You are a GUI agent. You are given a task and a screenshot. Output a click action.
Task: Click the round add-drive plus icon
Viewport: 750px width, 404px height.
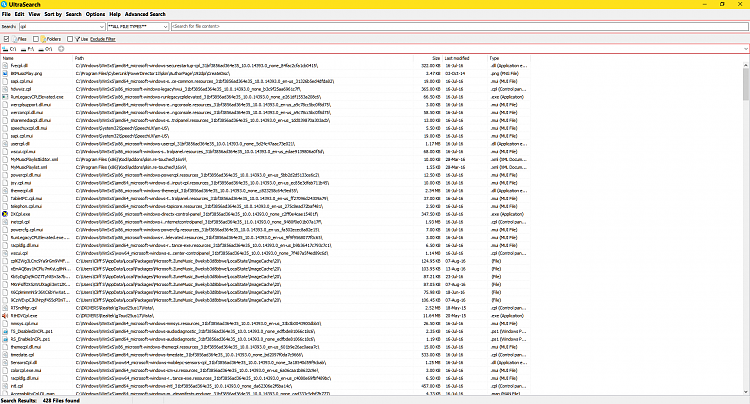pos(61,49)
